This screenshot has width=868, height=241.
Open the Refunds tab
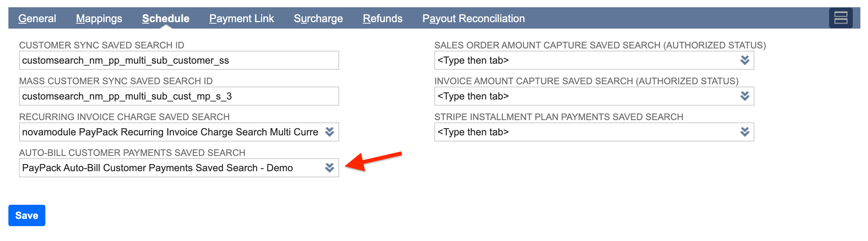click(383, 18)
